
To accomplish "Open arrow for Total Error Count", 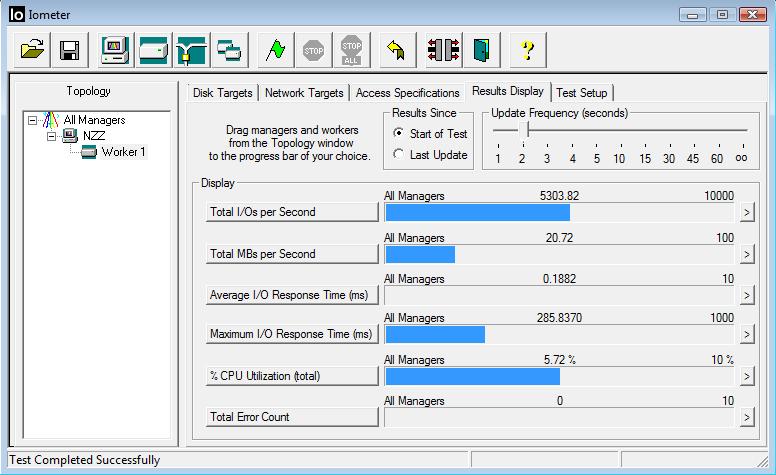I will pyautogui.click(x=747, y=418).
